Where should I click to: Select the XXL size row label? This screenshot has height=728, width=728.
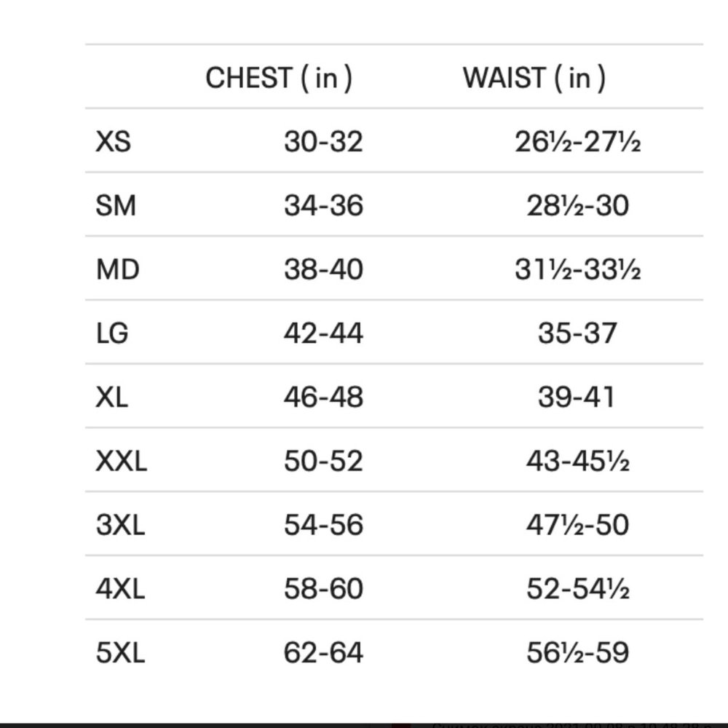point(121,461)
